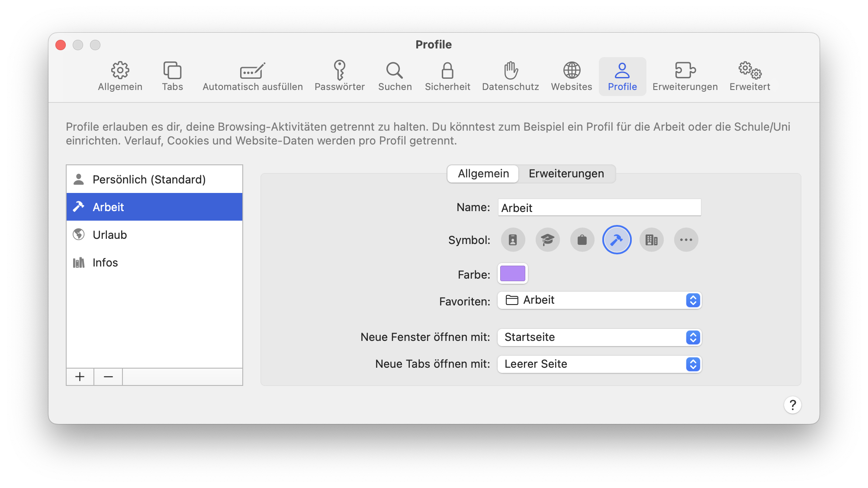The height and width of the screenshot is (488, 868).
Task: Open the Datenschutz settings pane
Action: coord(510,76)
